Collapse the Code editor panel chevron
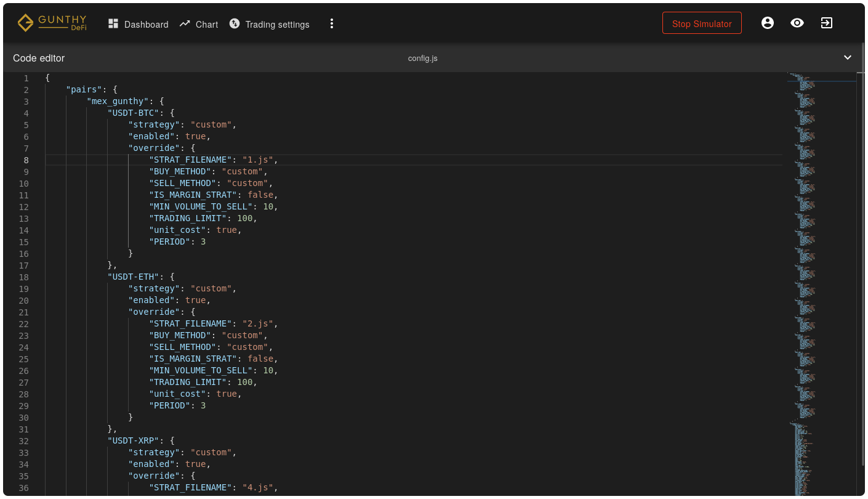Viewport: 868px width, 499px height. (848, 57)
